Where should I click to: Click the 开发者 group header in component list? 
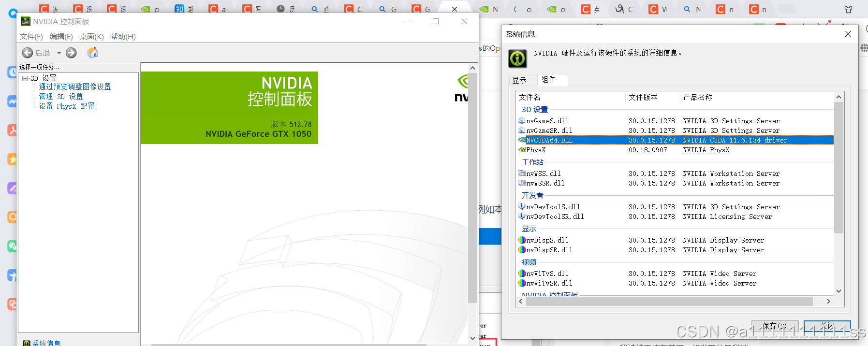532,196
